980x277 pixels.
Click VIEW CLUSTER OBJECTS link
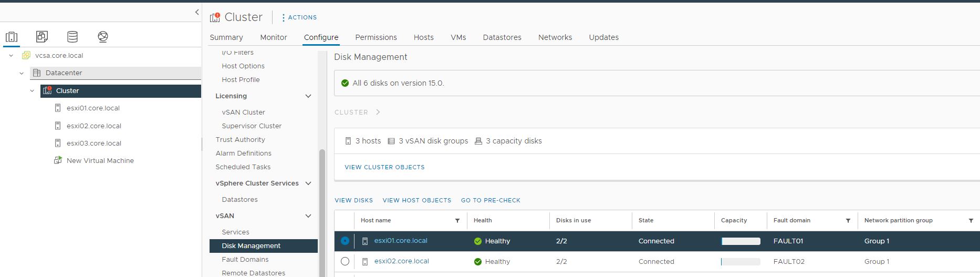pyautogui.click(x=384, y=167)
